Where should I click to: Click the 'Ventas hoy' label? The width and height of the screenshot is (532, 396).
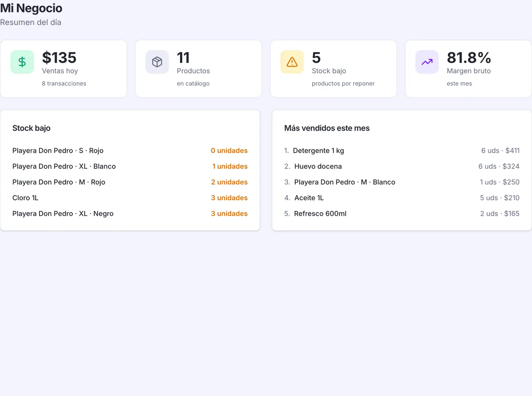60,71
